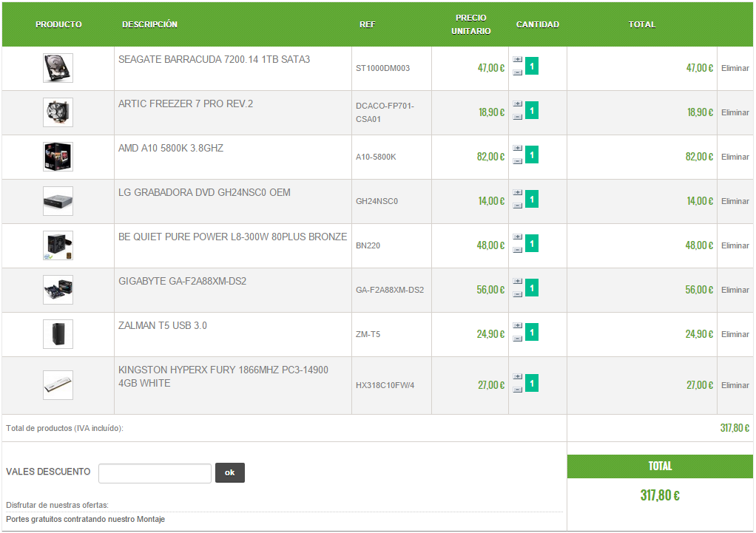
Task: Click reference A10-5800K
Action: click(x=376, y=157)
